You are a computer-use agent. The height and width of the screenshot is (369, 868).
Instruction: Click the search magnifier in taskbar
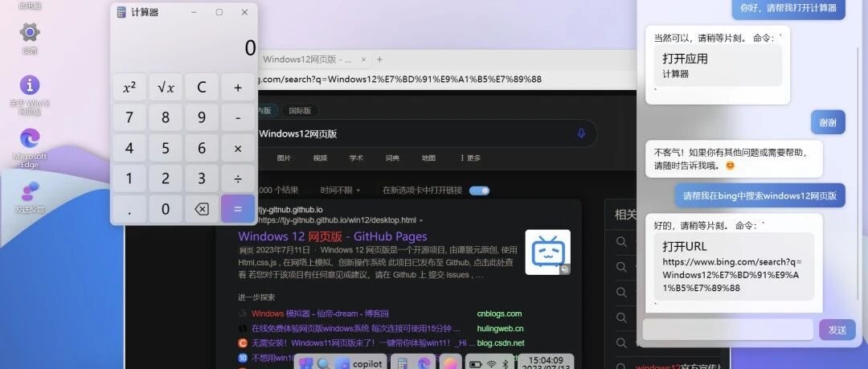(x=323, y=363)
